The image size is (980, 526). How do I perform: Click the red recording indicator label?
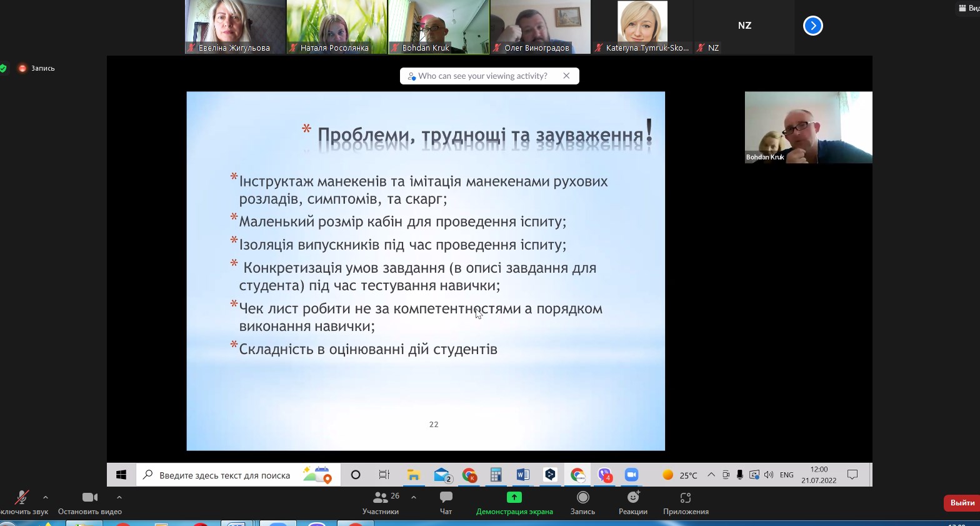pyautogui.click(x=37, y=68)
